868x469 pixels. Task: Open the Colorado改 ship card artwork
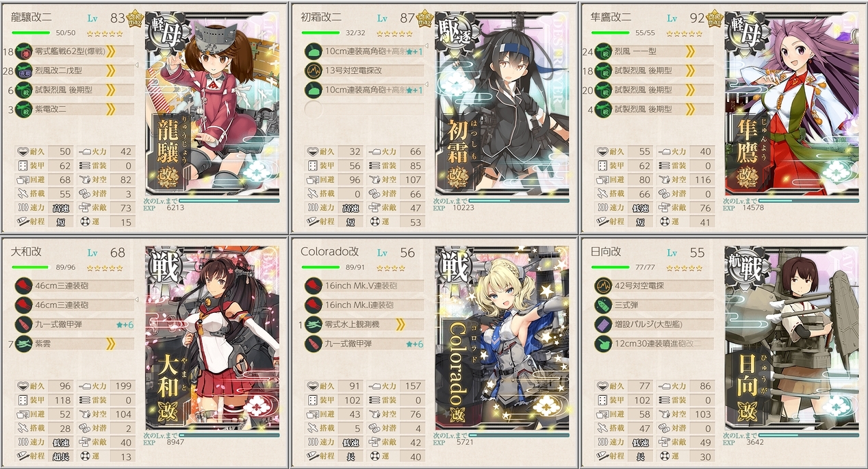tap(502, 338)
